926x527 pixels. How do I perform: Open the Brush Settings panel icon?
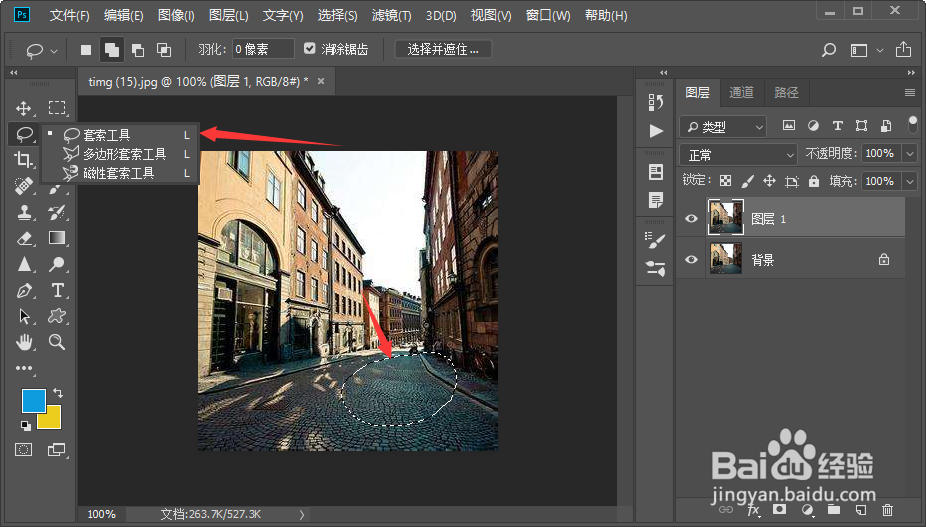656,240
